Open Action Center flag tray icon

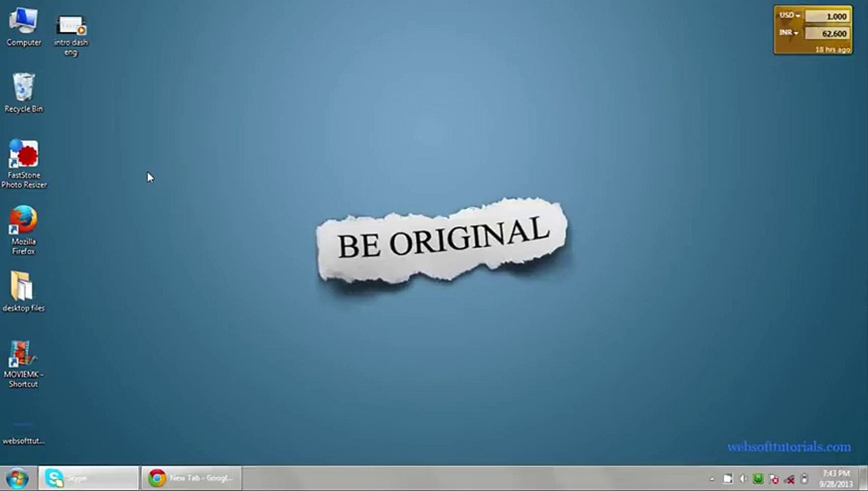pos(728,479)
